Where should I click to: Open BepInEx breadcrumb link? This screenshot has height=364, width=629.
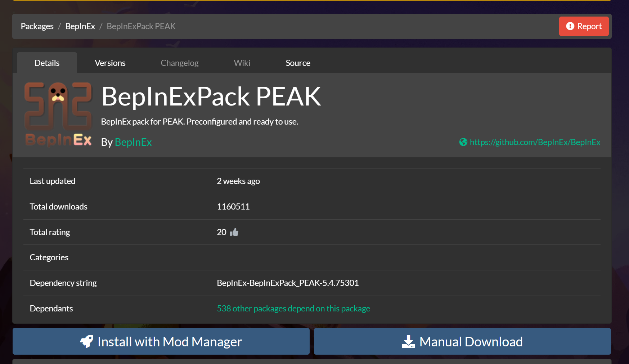80,26
